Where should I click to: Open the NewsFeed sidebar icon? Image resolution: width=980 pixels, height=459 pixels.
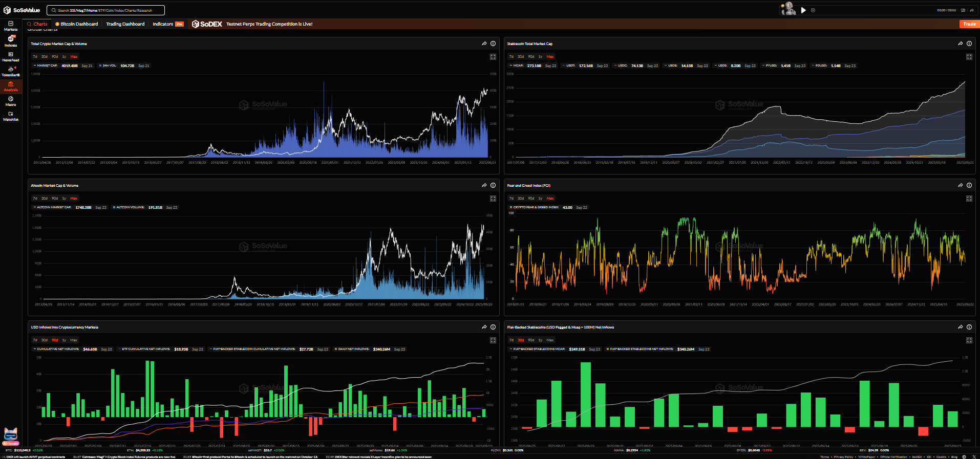tap(11, 56)
